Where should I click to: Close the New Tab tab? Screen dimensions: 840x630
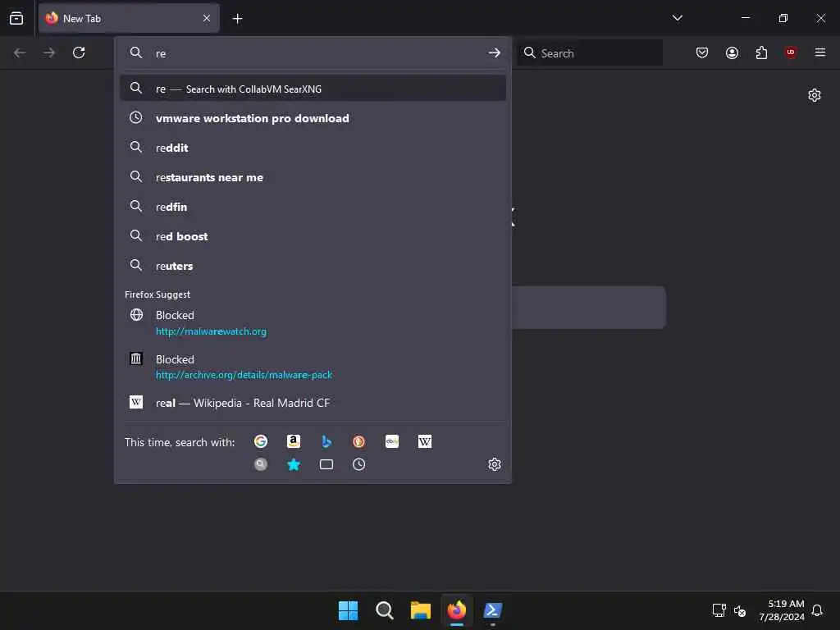pos(207,18)
